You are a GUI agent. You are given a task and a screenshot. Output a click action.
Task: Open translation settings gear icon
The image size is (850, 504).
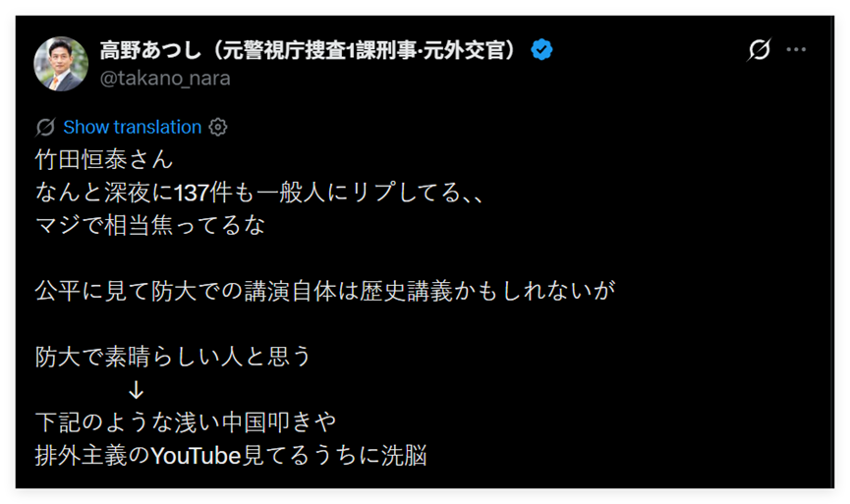point(218,128)
